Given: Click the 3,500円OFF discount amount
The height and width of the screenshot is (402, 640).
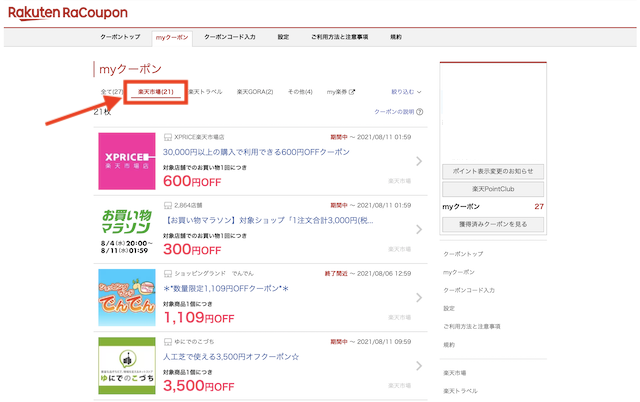Looking at the screenshot, I should (199, 386).
